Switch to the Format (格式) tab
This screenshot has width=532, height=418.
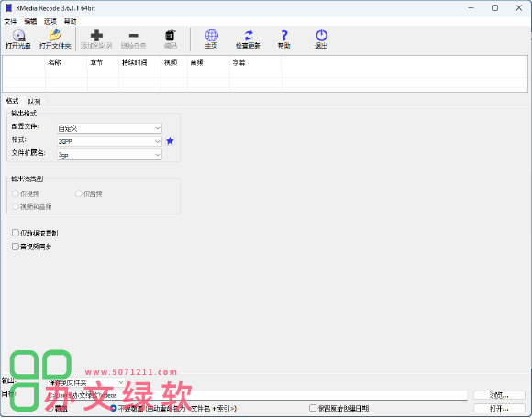[x=13, y=101]
